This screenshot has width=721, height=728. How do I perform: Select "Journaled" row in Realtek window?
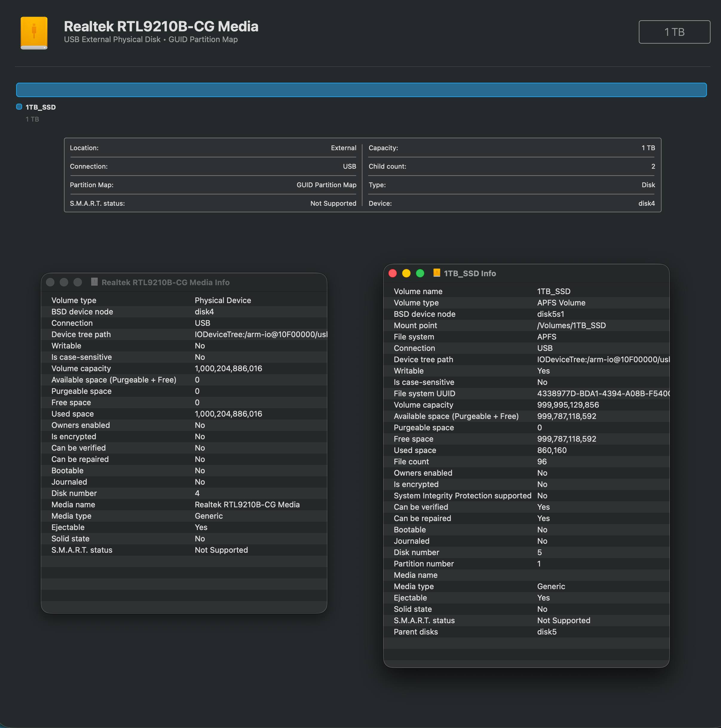184,482
